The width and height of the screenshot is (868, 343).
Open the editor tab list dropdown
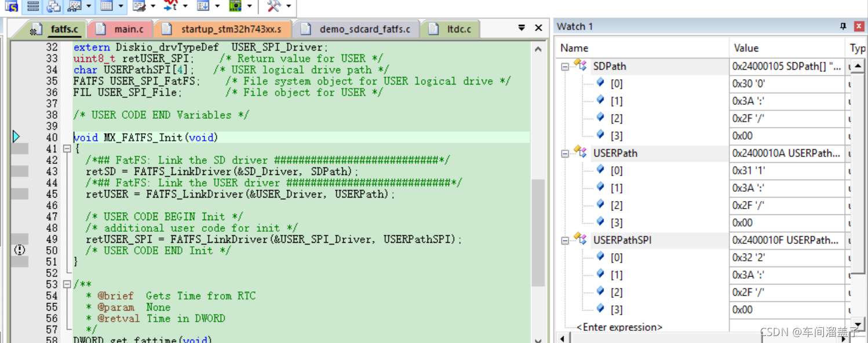point(521,28)
